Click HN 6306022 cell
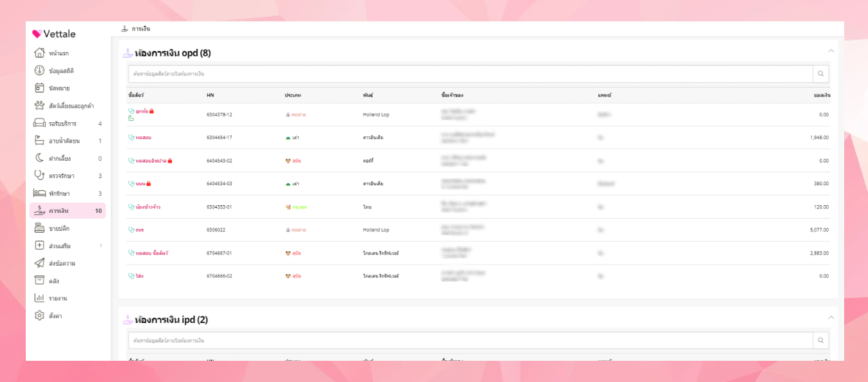Screen dimensions: 868x382 click(215, 230)
